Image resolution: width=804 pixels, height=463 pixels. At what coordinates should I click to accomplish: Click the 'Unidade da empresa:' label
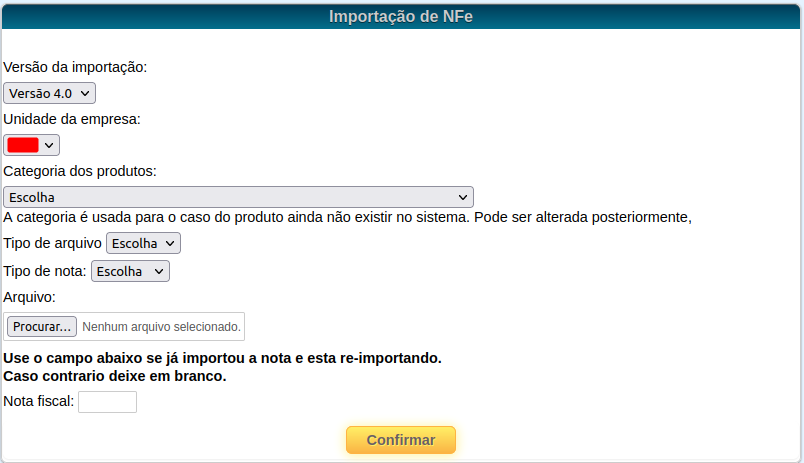click(72, 119)
